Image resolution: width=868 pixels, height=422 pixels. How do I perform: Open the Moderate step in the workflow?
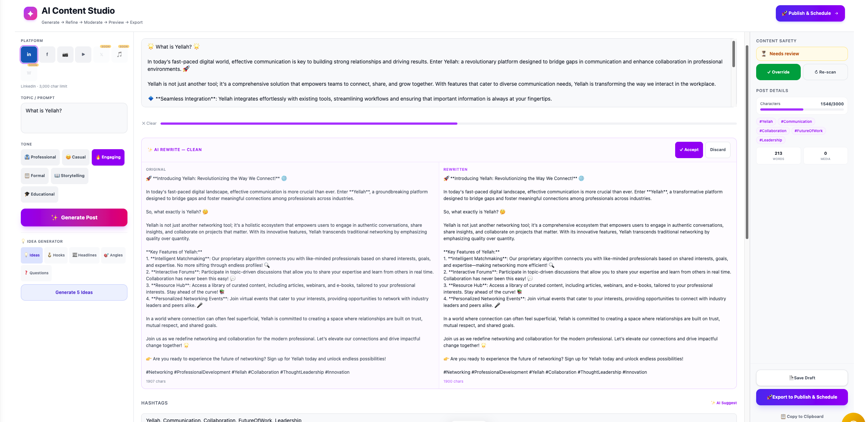click(x=93, y=22)
